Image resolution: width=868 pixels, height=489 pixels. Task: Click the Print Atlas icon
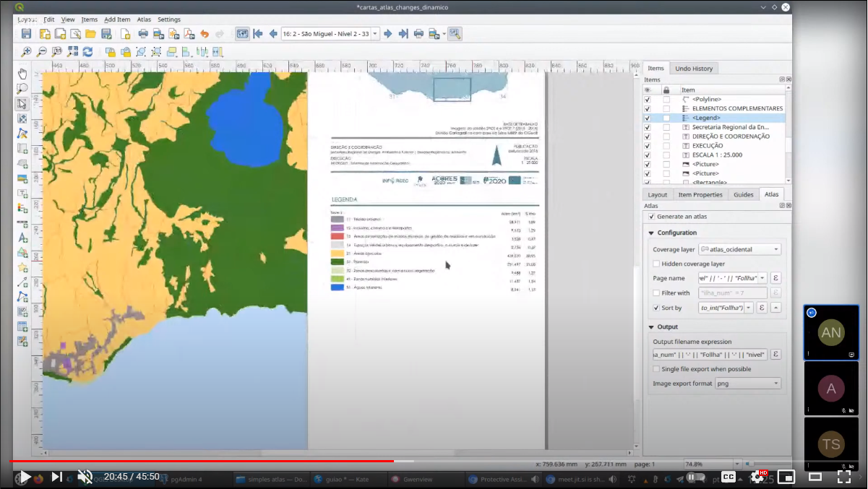click(418, 33)
